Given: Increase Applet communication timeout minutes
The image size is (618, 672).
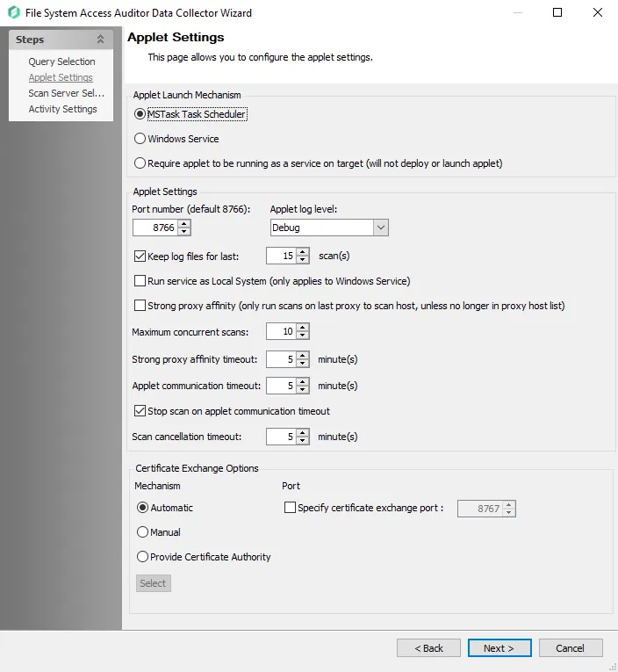Looking at the screenshot, I should click(x=302, y=381).
